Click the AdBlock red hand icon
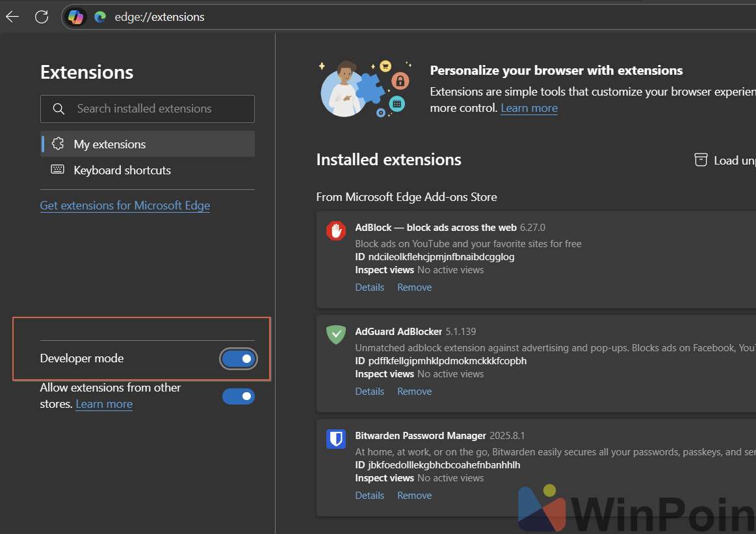This screenshot has height=534, width=756. (336, 231)
